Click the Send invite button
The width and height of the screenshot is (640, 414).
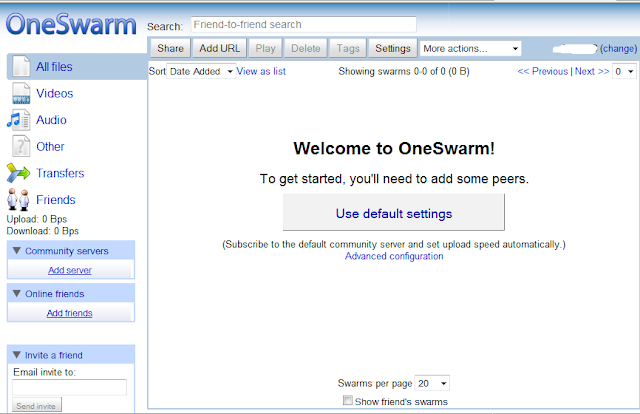point(36,405)
